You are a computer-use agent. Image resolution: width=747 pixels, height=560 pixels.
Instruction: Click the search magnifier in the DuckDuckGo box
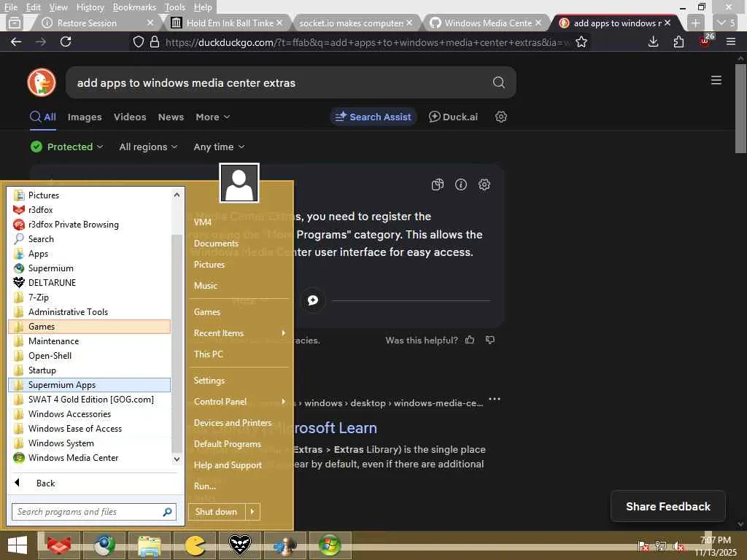click(498, 82)
